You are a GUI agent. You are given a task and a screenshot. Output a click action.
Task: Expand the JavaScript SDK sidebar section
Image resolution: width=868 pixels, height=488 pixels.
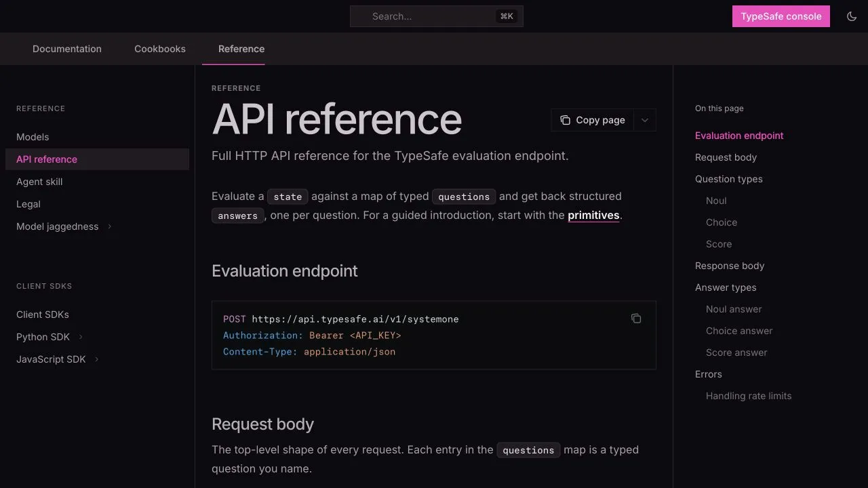(96, 359)
